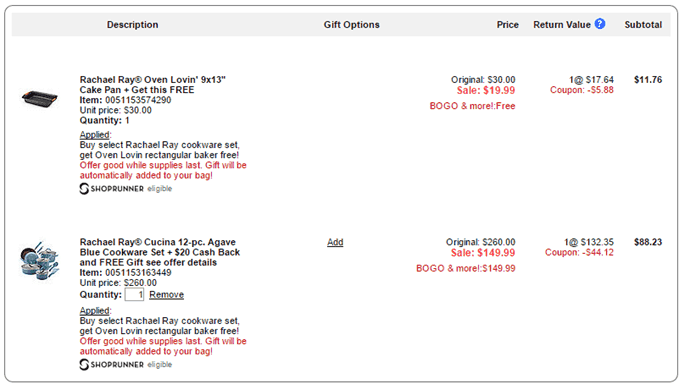Click 'eligible' text beside the cake pan's ShopRunner logo
The width and height of the screenshot is (679, 384).
click(160, 189)
